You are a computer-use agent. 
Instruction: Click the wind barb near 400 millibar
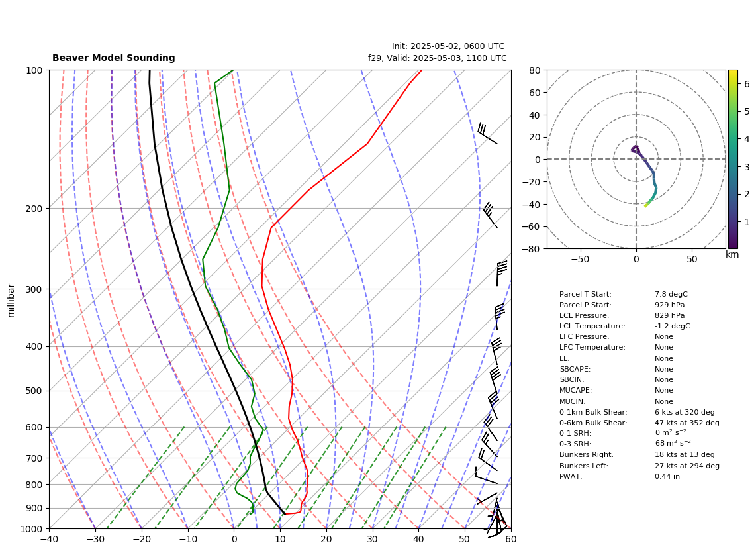click(496, 351)
